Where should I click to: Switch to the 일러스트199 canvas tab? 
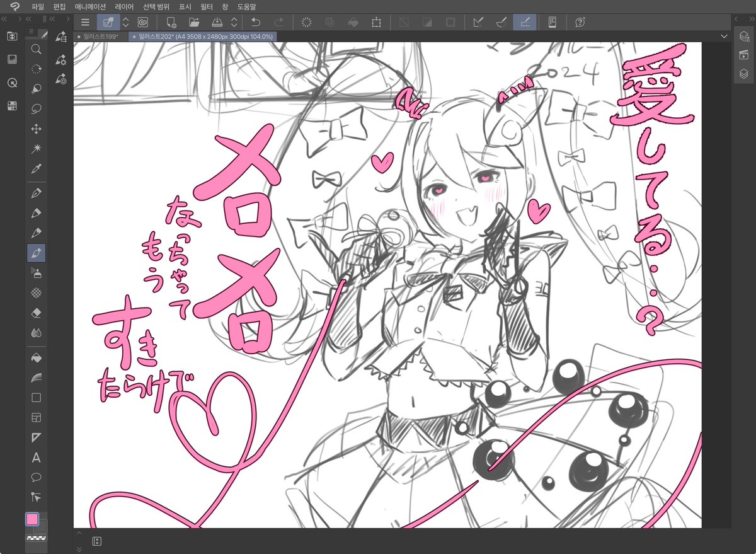(x=101, y=37)
